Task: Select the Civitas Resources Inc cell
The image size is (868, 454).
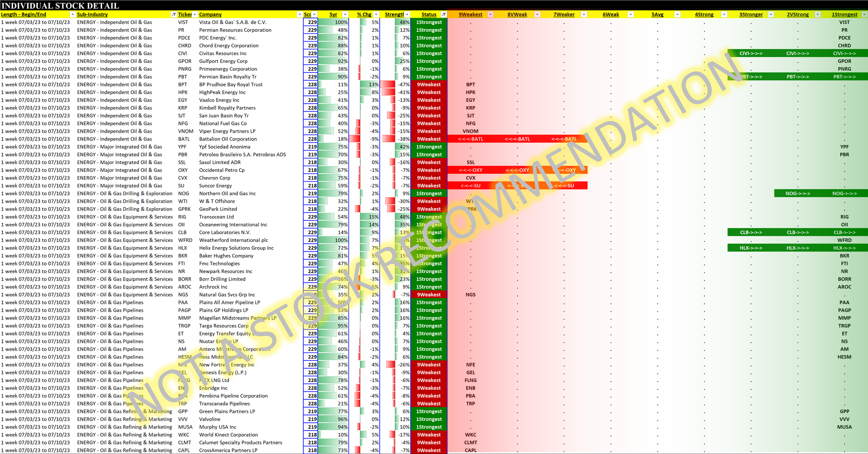Action: coord(250,54)
